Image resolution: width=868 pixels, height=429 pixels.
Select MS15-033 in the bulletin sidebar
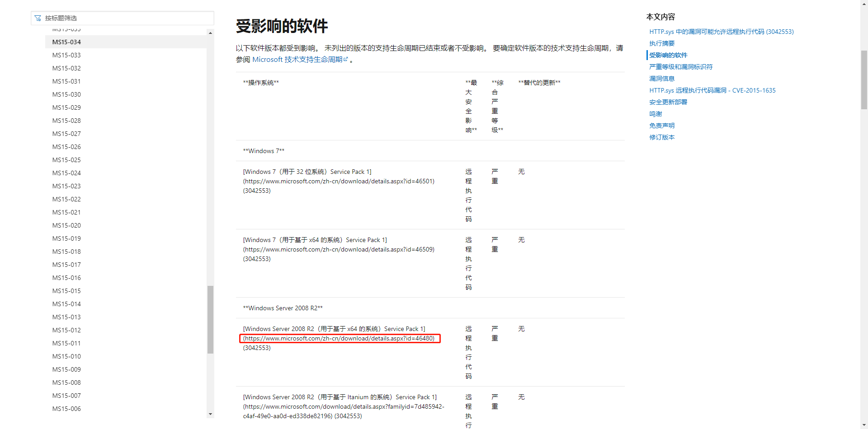tap(66, 55)
